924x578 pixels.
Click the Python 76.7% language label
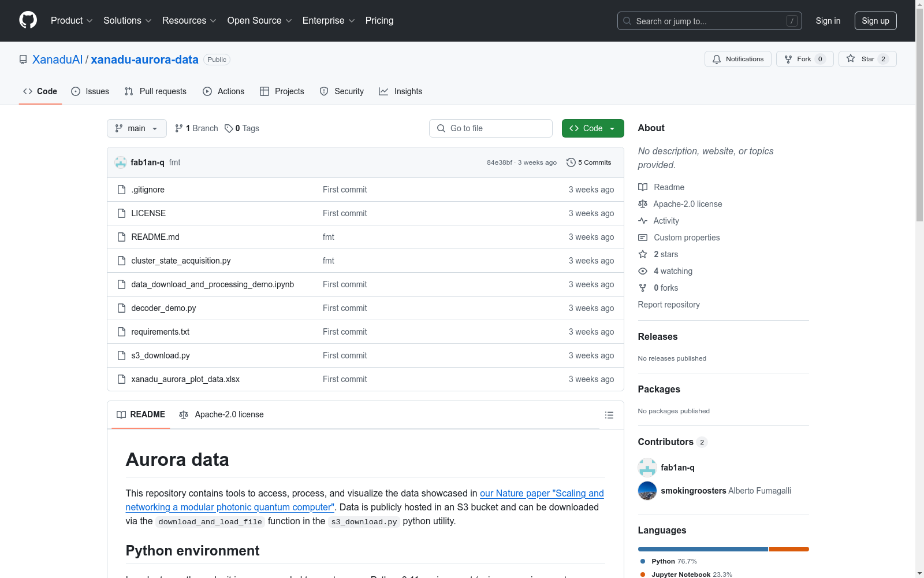(x=674, y=561)
